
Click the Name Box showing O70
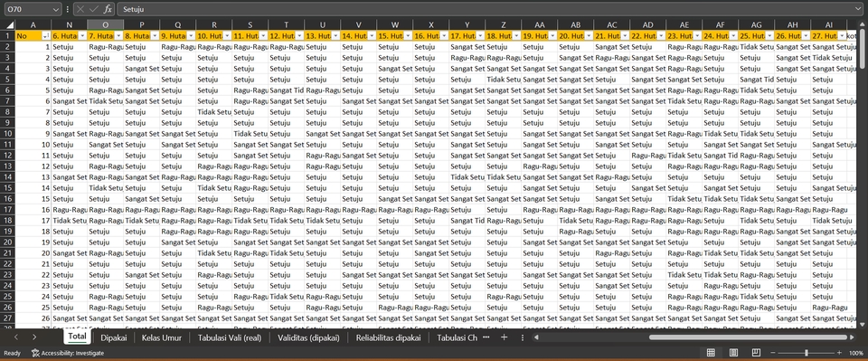point(28,9)
